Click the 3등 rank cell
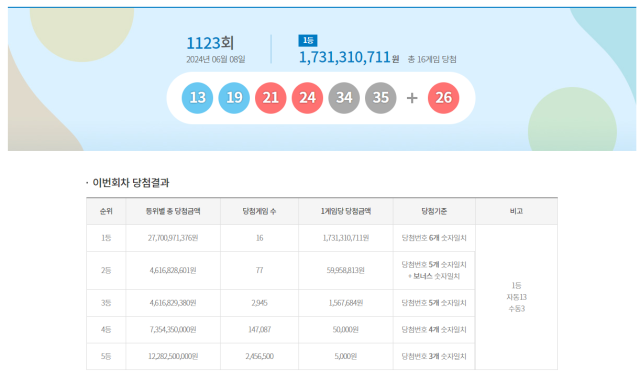 point(106,303)
